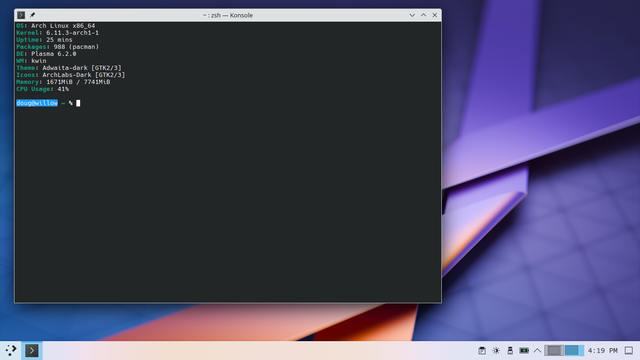This screenshot has height=360, width=640.
Task: Open the clock showing 4:19 PM
Action: click(x=602, y=351)
